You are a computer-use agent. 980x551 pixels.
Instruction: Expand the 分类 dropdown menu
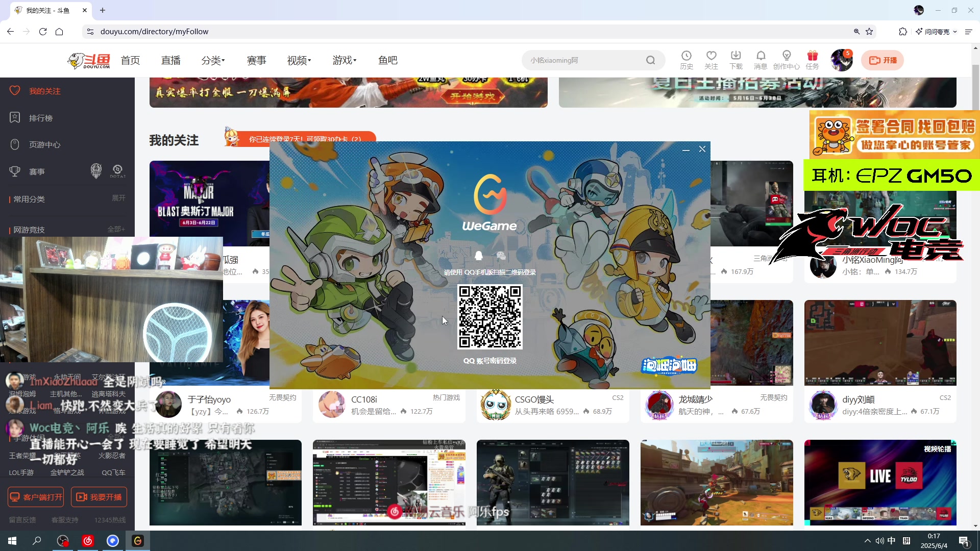(x=213, y=60)
